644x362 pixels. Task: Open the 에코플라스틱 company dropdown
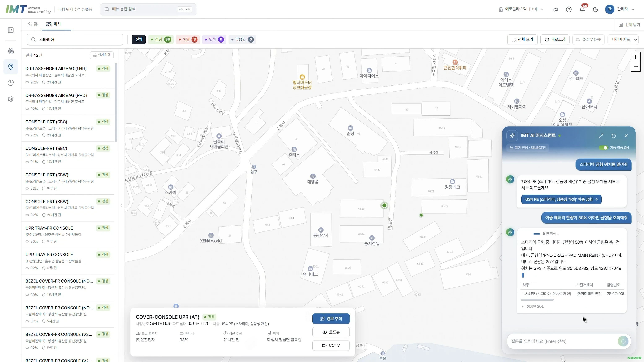coord(521,9)
